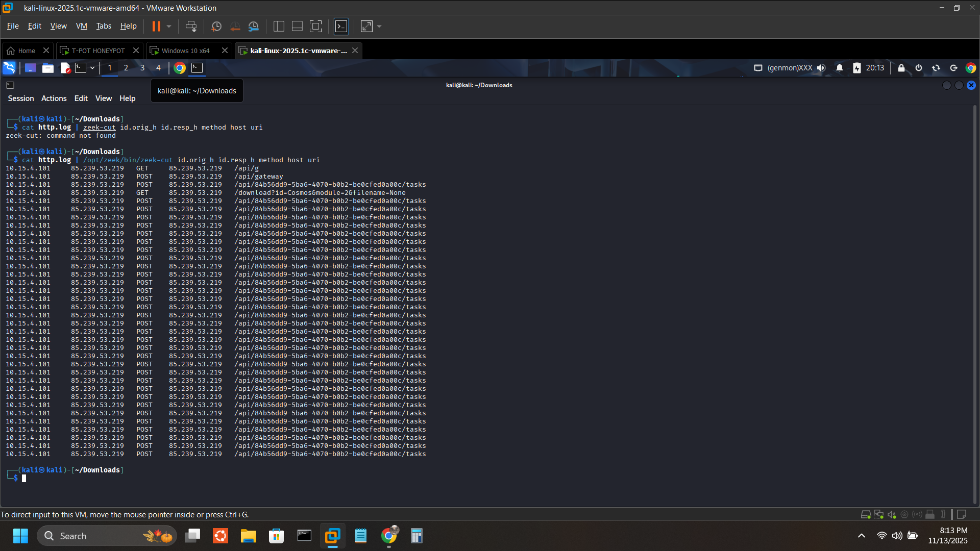
Task: Expand the stretch guest dropdown arrow
Action: [x=379, y=26]
